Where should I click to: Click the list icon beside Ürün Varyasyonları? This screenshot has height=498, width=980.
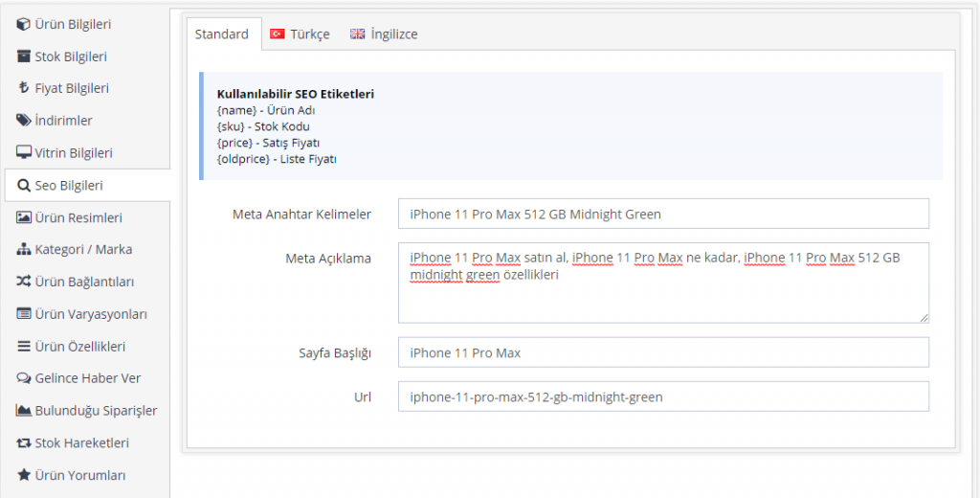pyautogui.click(x=24, y=313)
